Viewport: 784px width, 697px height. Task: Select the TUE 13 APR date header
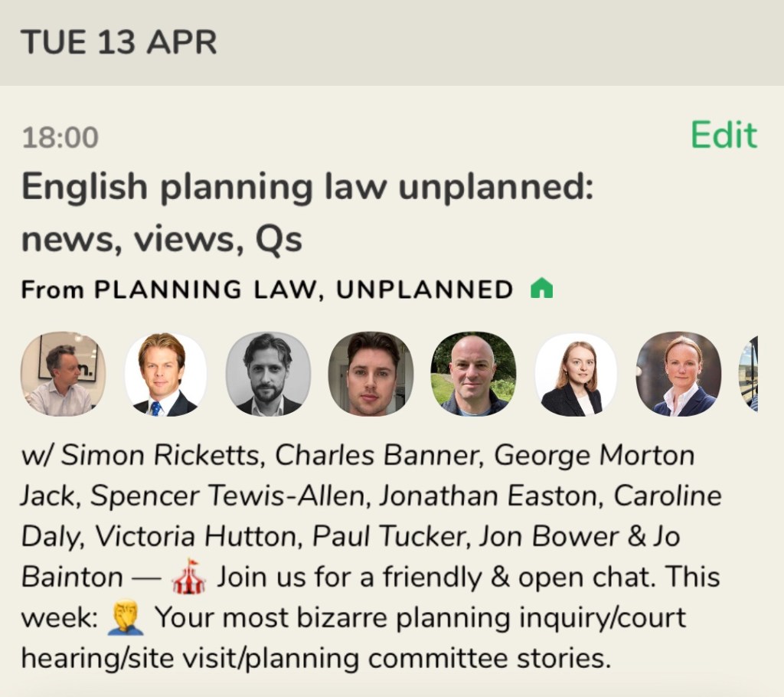(119, 42)
